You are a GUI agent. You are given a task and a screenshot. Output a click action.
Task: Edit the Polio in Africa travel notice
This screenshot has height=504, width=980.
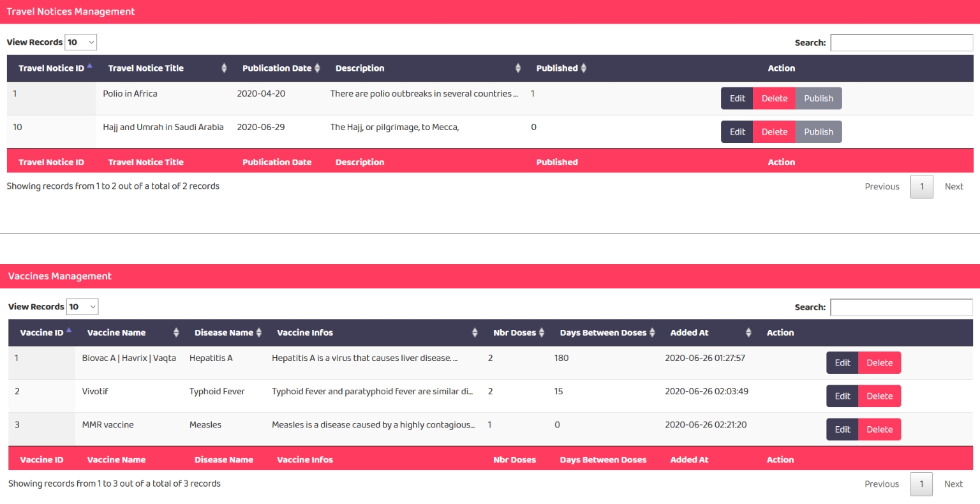coord(737,98)
